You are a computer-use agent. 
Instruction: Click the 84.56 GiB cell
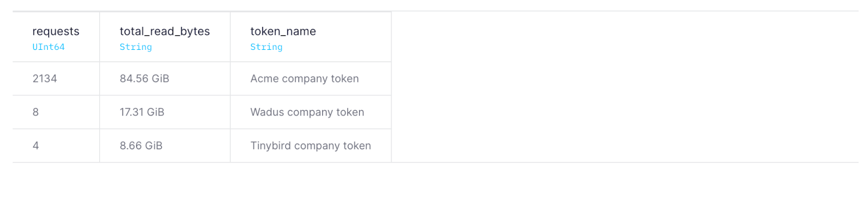pos(165,79)
